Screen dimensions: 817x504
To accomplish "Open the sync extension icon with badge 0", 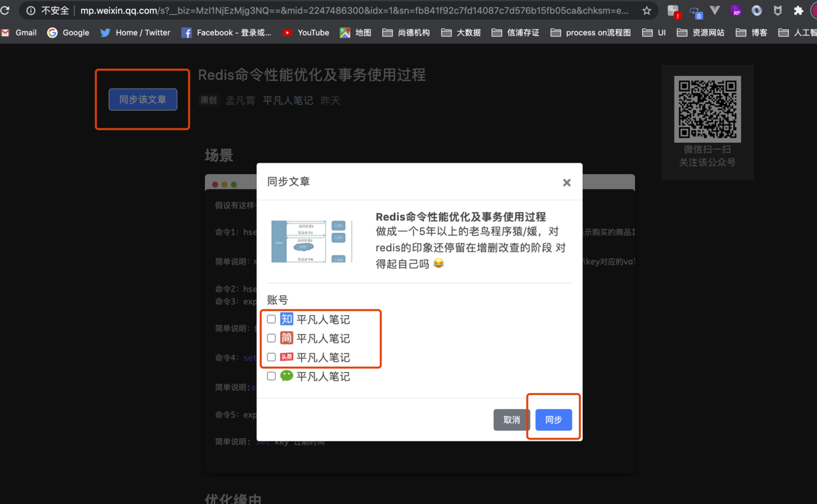I will click(694, 11).
